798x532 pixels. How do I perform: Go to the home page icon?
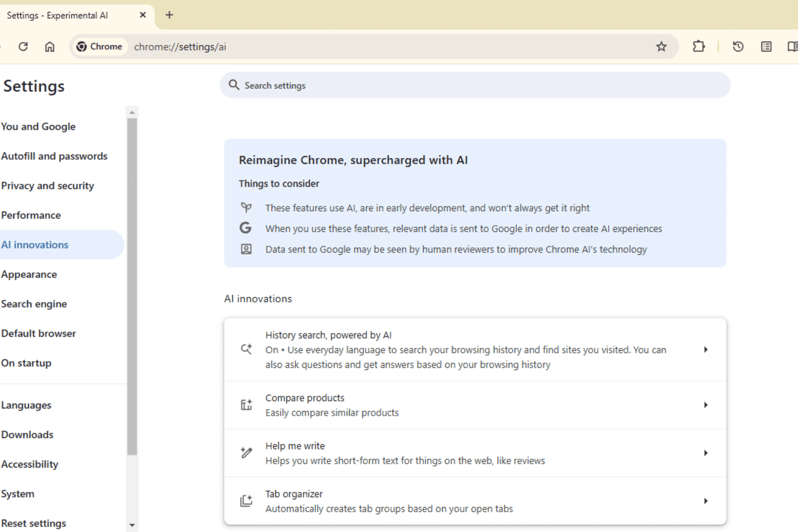49,47
